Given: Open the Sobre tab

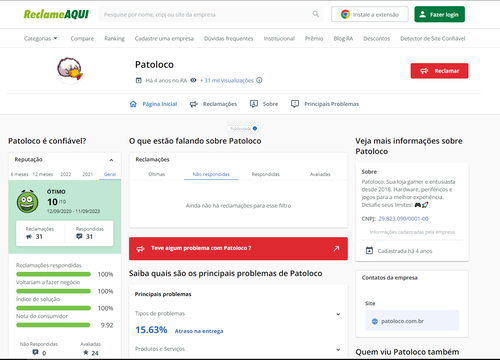Looking at the screenshot, I should tap(264, 104).
